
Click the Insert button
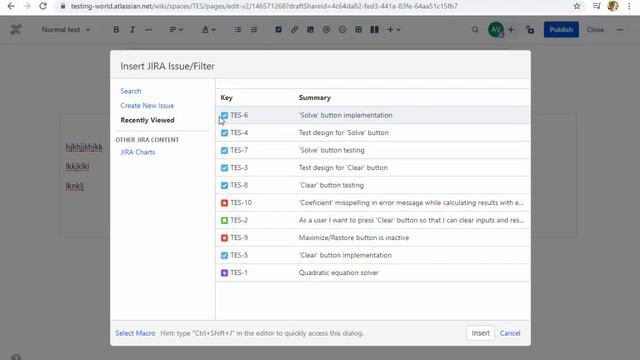[x=480, y=333]
